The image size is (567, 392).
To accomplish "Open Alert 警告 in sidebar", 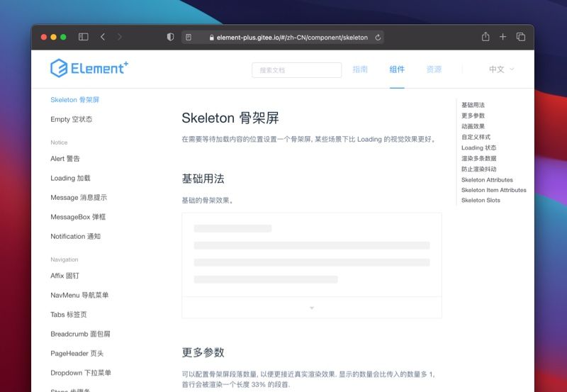I will pyautogui.click(x=65, y=158).
